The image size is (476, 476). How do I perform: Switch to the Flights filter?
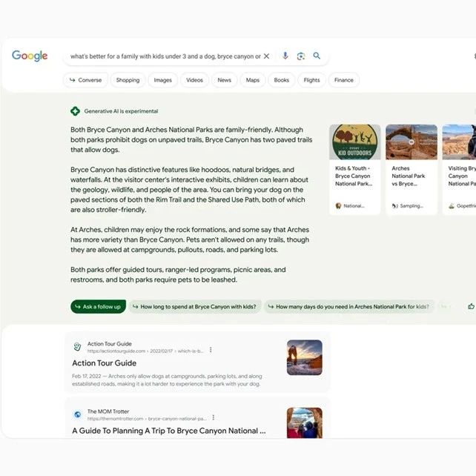point(311,80)
